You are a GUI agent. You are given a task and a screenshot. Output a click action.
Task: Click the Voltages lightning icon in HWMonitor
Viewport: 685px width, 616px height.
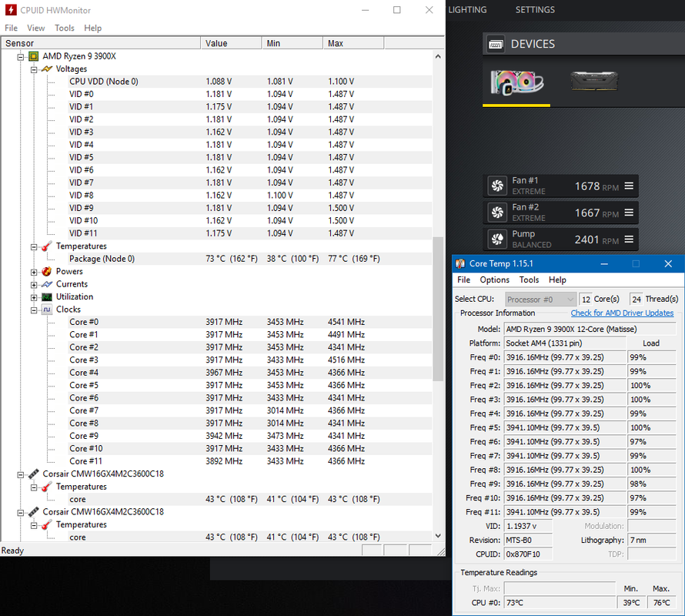(47, 69)
